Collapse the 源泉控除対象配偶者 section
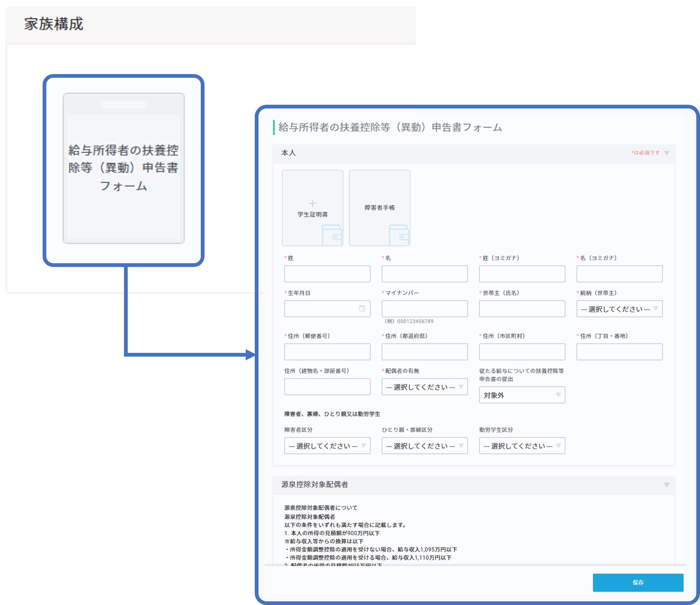700x605 pixels. point(667,485)
